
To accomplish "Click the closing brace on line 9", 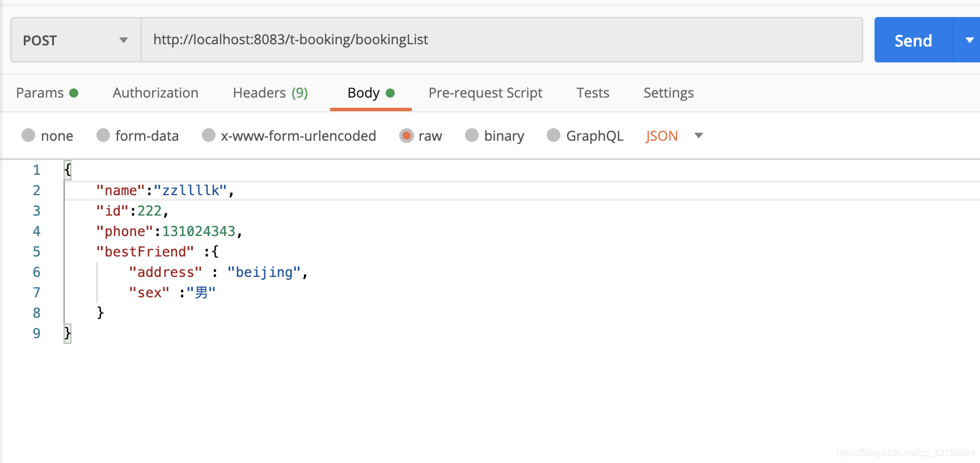I will click(x=67, y=333).
